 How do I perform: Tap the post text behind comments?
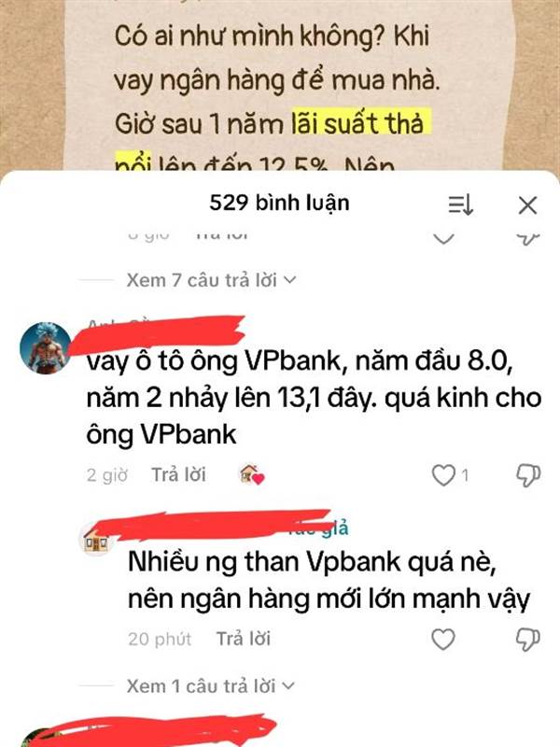(x=276, y=91)
